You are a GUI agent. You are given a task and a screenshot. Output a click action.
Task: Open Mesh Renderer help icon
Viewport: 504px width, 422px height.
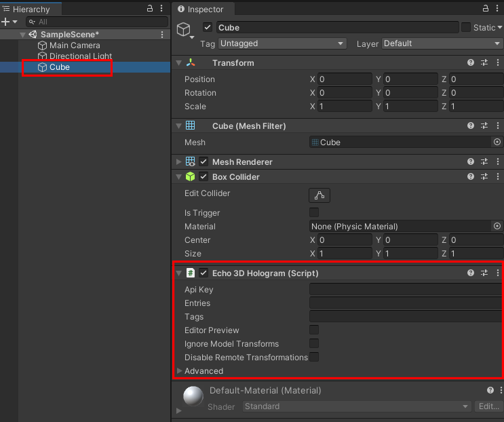pos(471,161)
